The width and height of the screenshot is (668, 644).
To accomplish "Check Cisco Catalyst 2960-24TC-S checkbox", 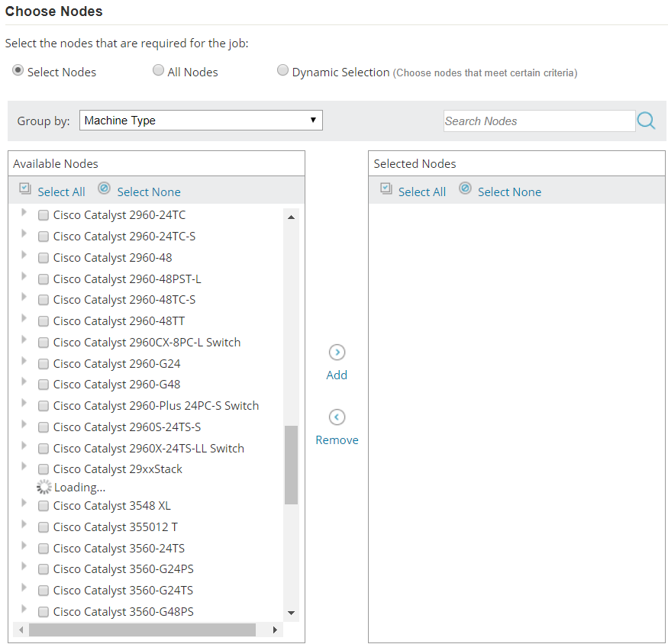I will pyautogui.click(x=44, y=237).
